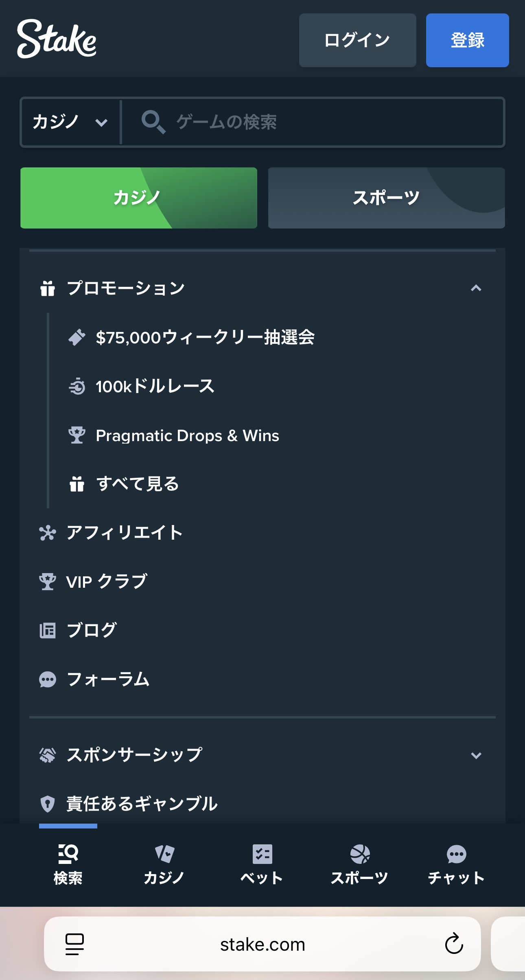
Task: Switch to the スポーツ tab
Action: 386,198
